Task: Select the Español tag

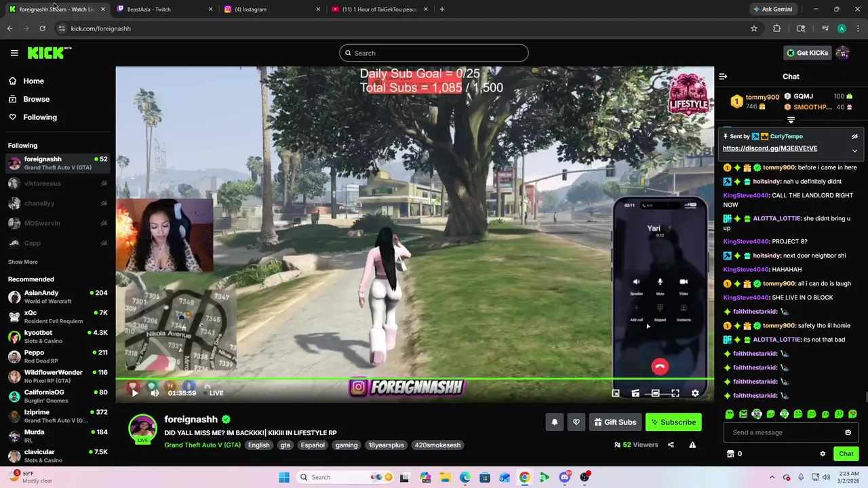Action: tap(313, 445)
